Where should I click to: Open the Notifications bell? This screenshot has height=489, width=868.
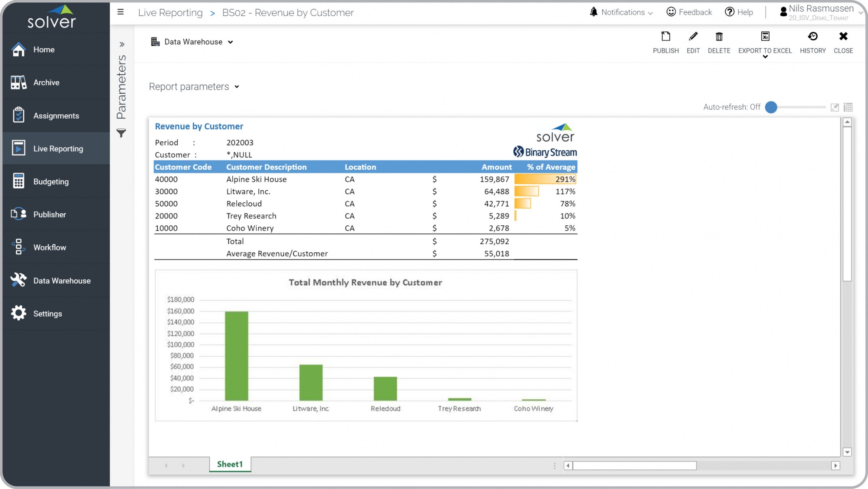pos(593,12)
